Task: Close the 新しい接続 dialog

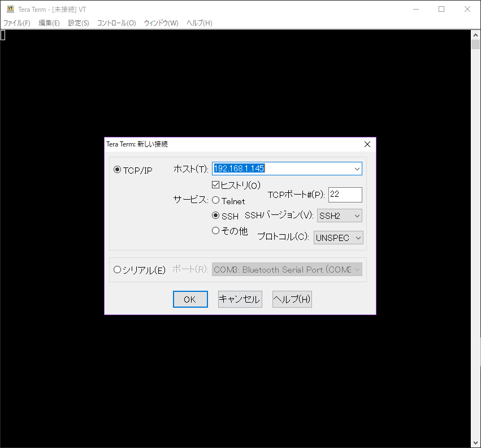Action: 367,144
